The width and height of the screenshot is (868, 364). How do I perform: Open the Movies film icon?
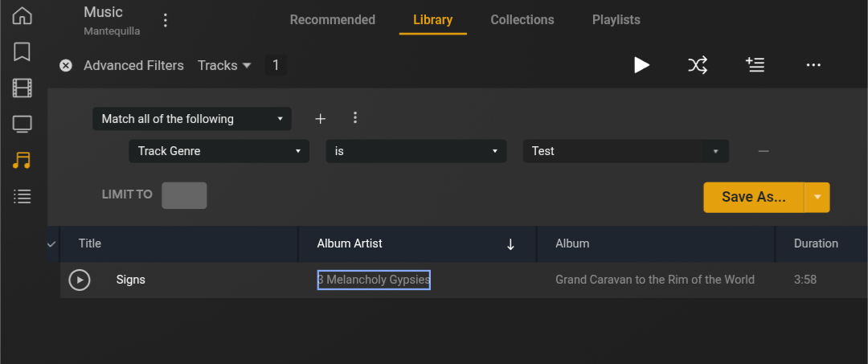coord(23,88)
